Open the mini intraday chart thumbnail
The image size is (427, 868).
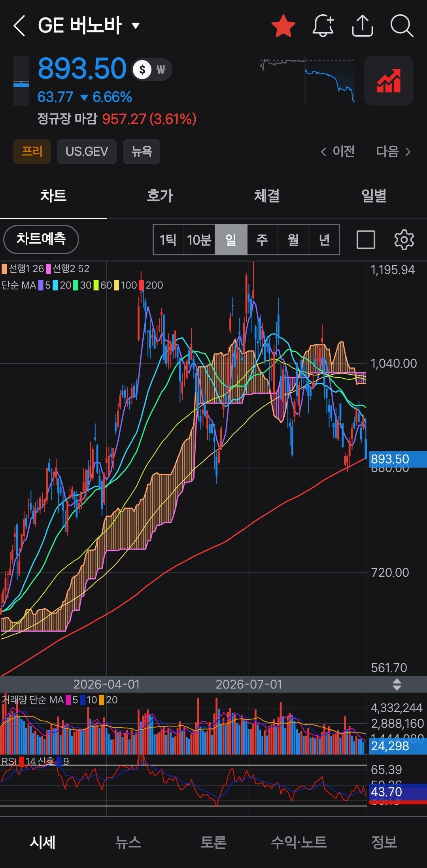(x=307, y=81)
